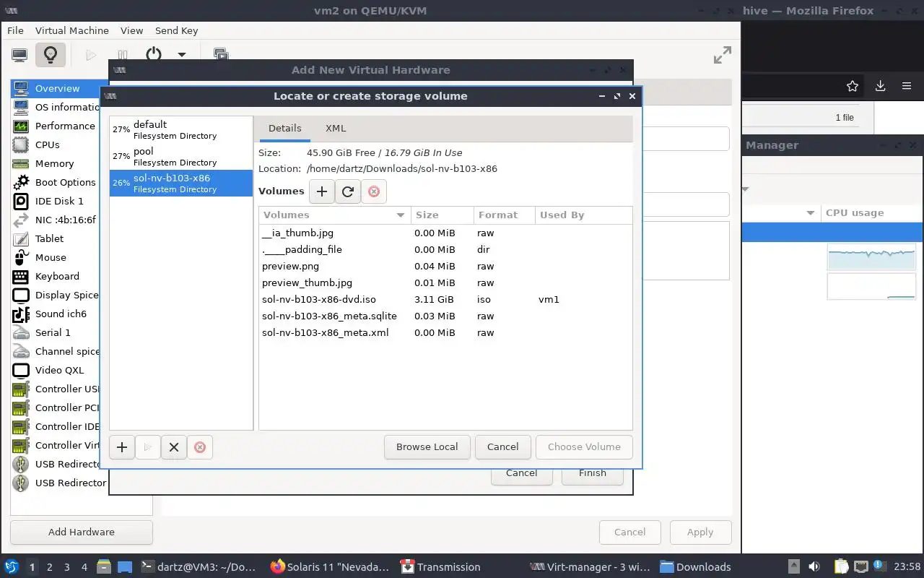Select __ia_thumb.jpg volume row
924x578 pixels.
coord(445,233)
